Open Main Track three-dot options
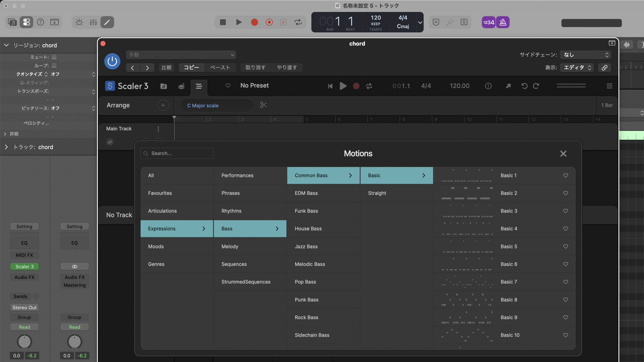This screenshot has width=644, height=362. pos(158,129)
